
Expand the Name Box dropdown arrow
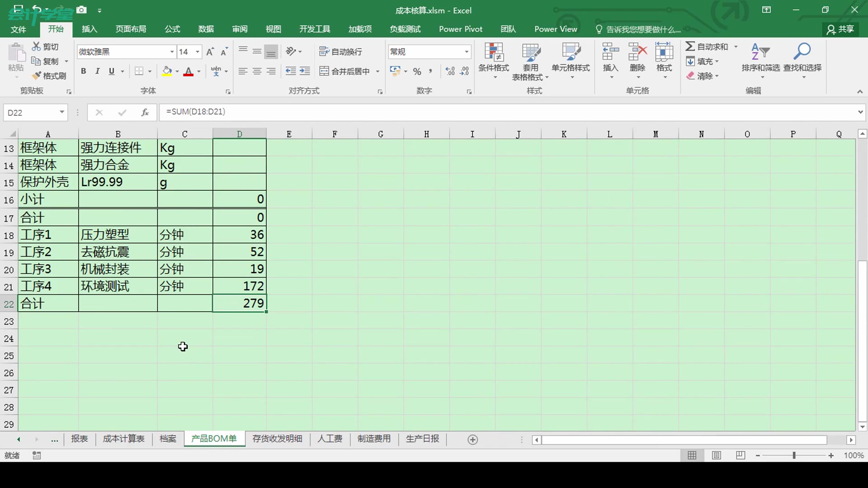coord(61,112)
